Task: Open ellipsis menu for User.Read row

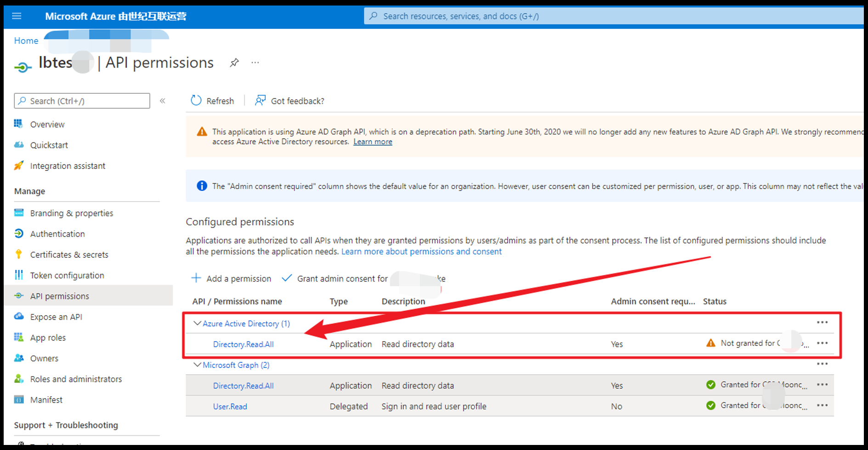Action: point(822,405)
